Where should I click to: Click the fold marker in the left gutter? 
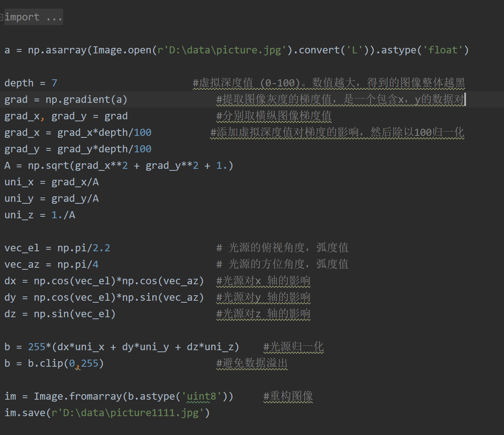[x=2, y=17]
